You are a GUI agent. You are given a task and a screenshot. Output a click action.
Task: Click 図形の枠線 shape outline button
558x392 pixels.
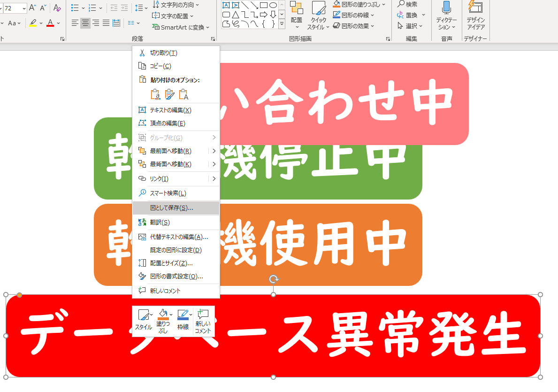click(353, 15)
